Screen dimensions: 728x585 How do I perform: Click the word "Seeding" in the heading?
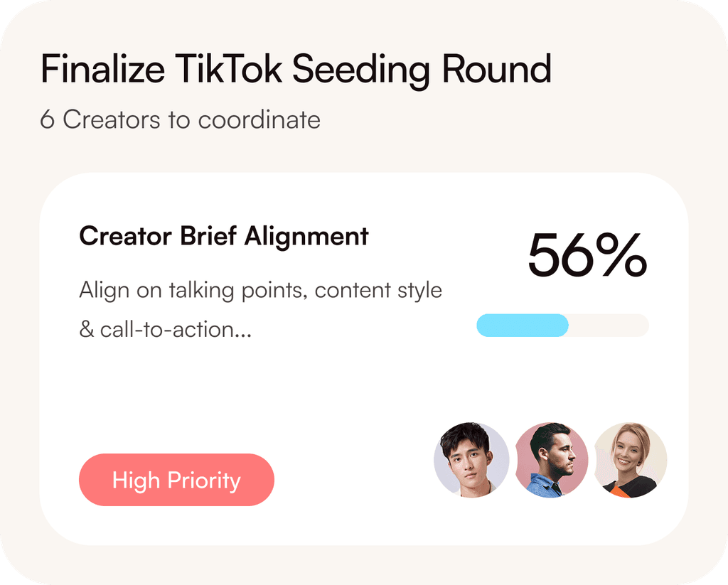(x=360, y=69)
